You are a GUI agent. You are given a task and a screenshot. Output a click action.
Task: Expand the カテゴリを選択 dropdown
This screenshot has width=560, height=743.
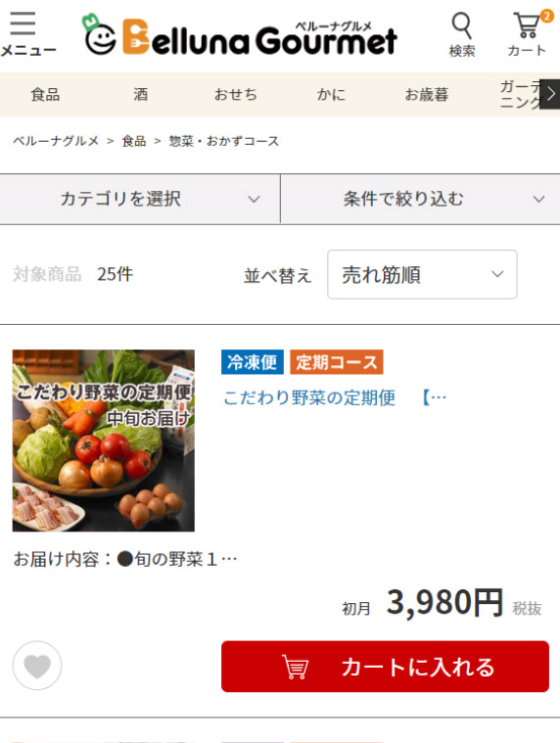(140, 199)
